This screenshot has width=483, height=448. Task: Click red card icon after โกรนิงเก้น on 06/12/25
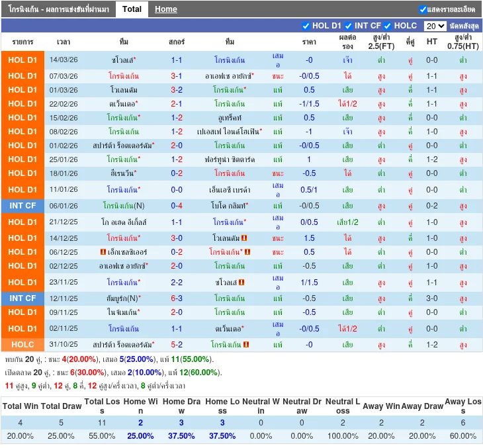point(247,251)
